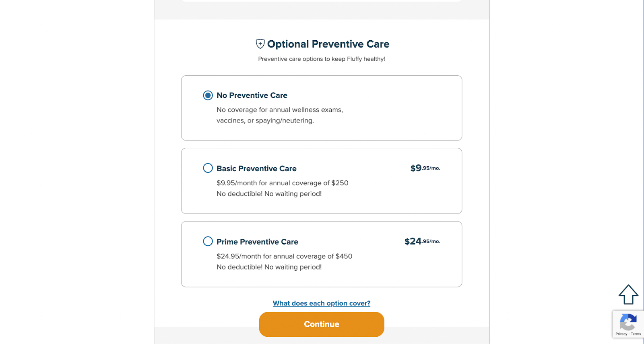This screenshot has height=344, width=644.
Task: Click the Prime Preventive Care card
Action: [321, 254]
